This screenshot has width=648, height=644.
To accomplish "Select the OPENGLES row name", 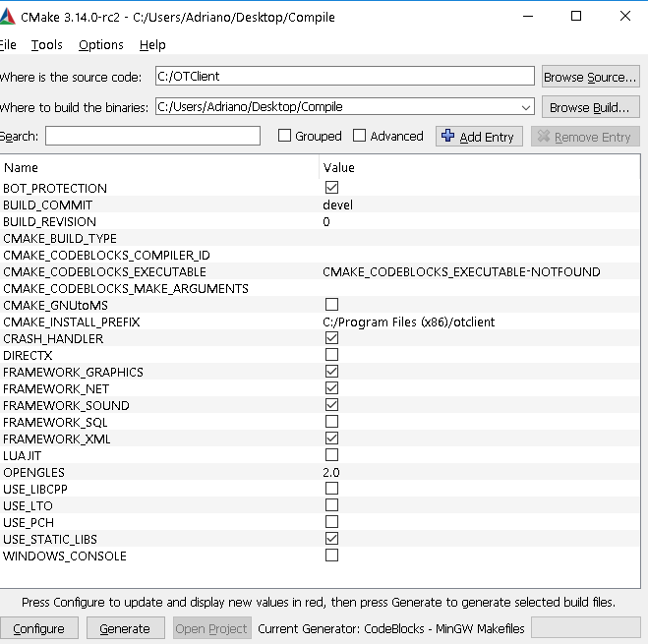I will (33, 473).
